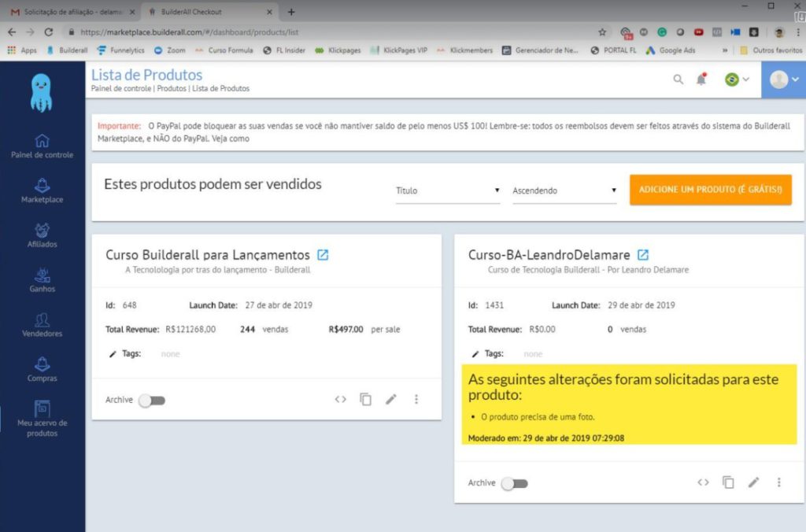Open Painel de controle in sidebar
The image size is (806, 532).
coord(43,146)
